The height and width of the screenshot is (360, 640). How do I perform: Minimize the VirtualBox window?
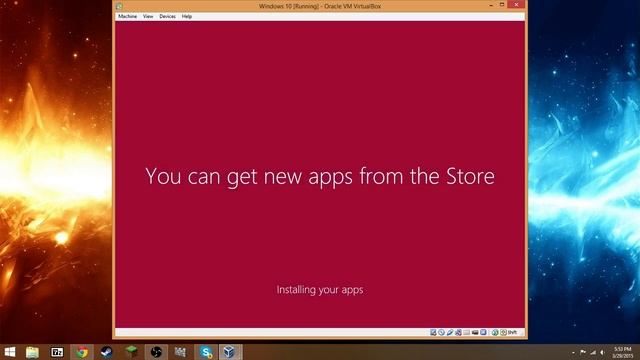(491, 5)
